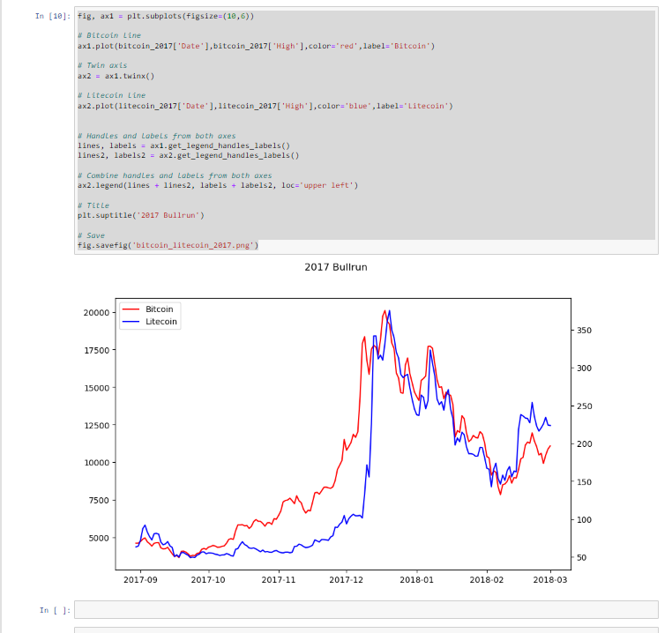The image size is (672, 633).
Task: Click the lines, labels = ax1.get_legend_handles_labels() line
Action: (x=183, y=145)
